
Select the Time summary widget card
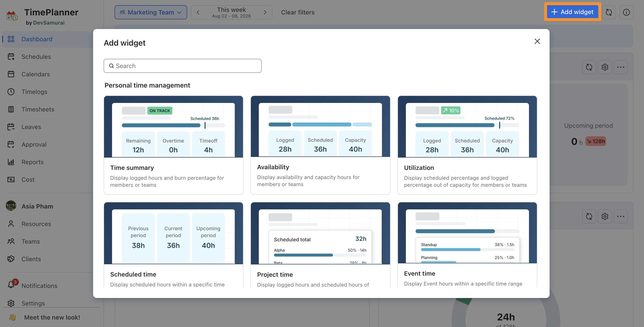pos(173,145)
